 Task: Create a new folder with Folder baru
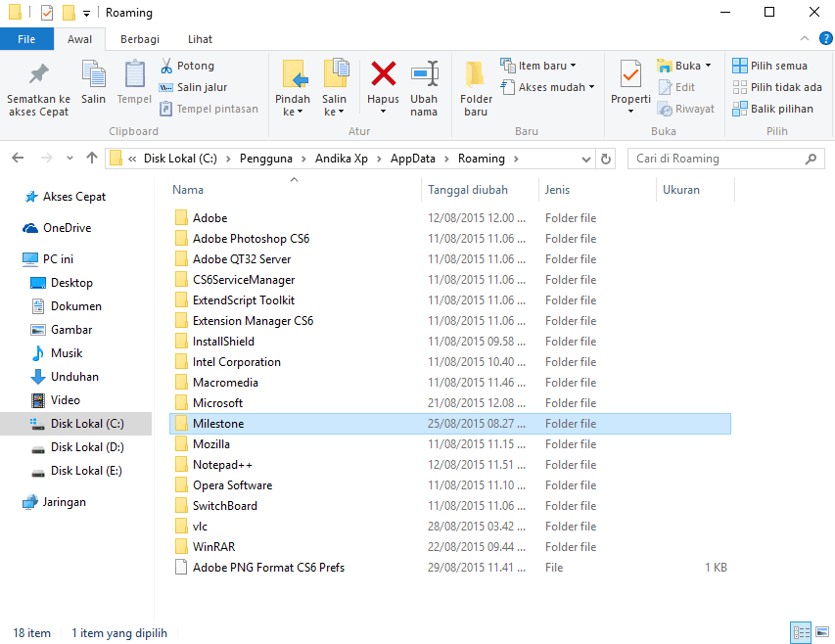coord(476,88)
